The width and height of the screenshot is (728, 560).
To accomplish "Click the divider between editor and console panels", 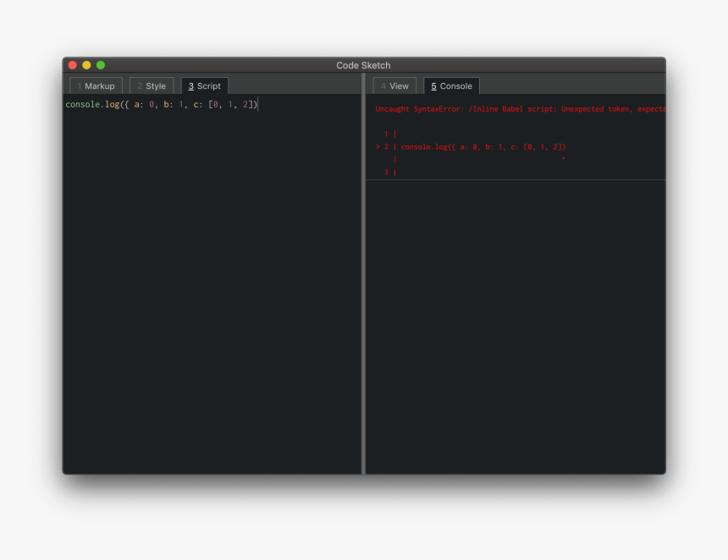I will (x=364, y=279).
